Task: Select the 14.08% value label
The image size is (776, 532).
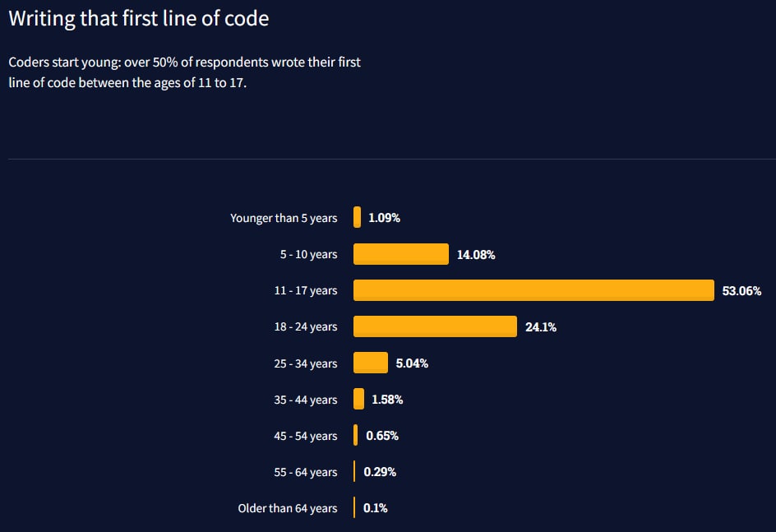Action: [476, 255]
